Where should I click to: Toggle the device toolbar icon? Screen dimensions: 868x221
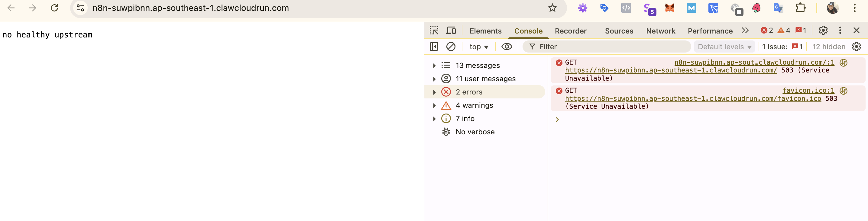point(451,30)
